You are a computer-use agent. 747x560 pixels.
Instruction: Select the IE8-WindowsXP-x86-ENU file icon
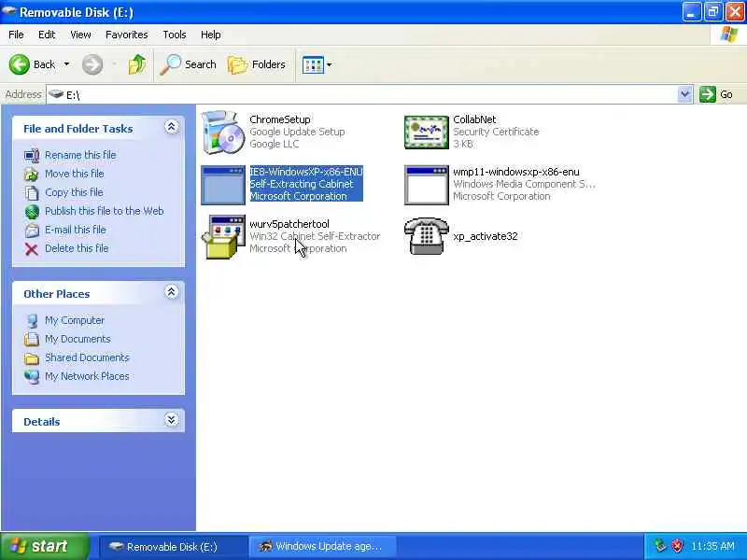[x=223, y=185]
